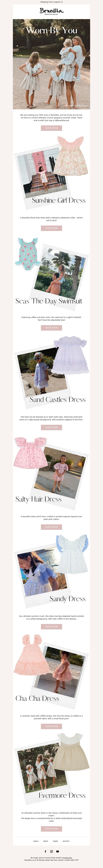Shop Now under Evermore Dress description

coord(51,829)
